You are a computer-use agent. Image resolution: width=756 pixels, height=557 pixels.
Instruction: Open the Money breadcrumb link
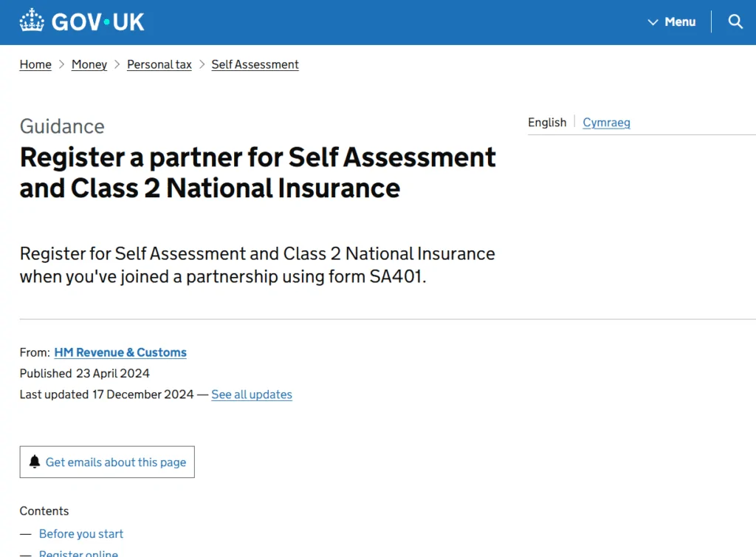(x=89, y=64)
